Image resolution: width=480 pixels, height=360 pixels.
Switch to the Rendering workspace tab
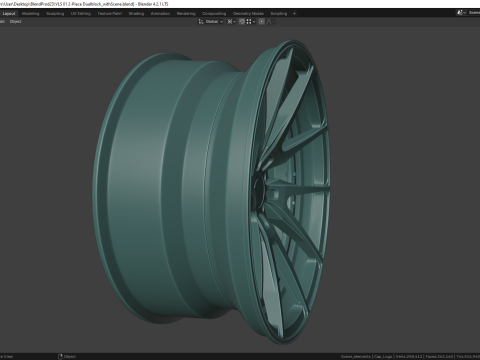coord(186,14)
